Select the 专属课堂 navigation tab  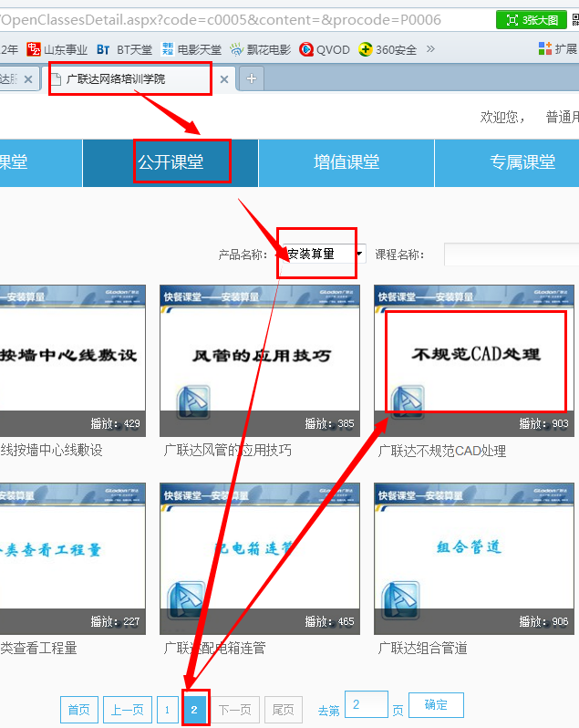click(x=507, y=162)
